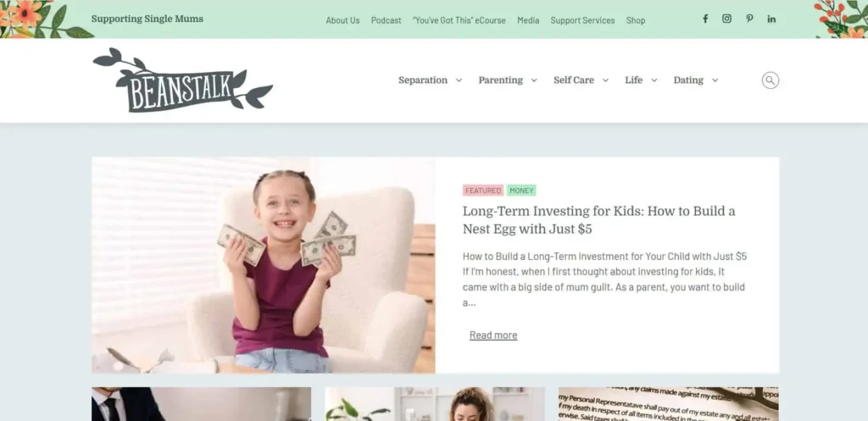Go to the "You've Got This" eCourse page
This screenshot has width=868, height=421.
click(459, 20)
